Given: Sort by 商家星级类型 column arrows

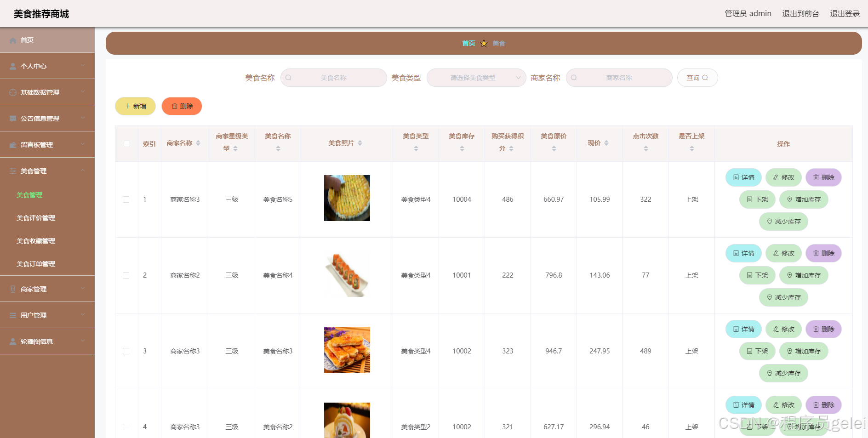Looking at the screenshot, I should click(235, 149).
